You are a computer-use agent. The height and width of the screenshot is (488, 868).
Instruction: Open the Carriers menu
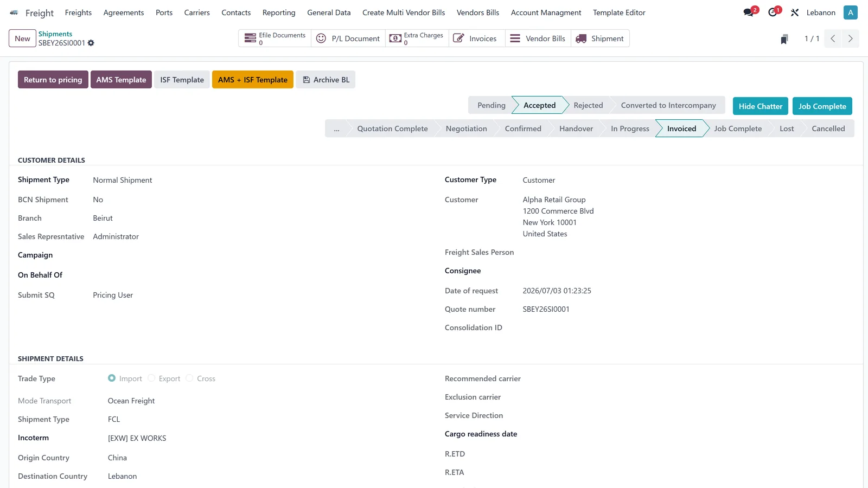(x=197, y=12)
